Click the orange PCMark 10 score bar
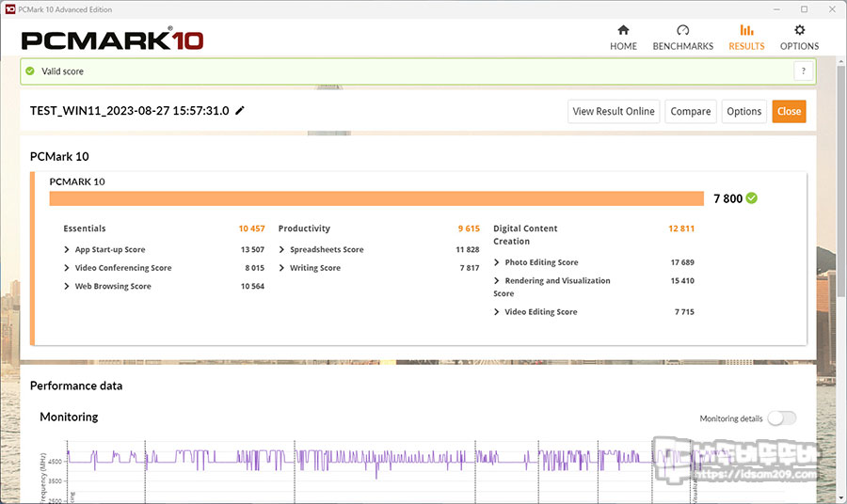This screenshot has width=847, height=504. coord(376,198)
